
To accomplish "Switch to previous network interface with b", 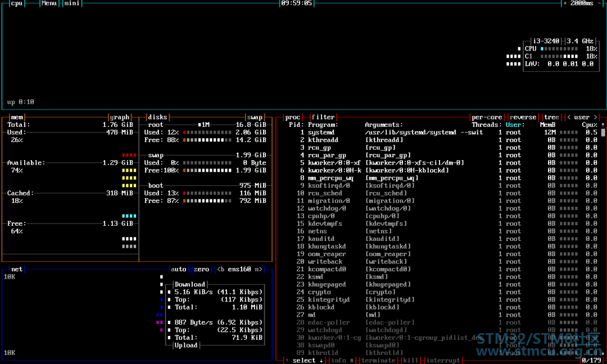I will [221, 269].
